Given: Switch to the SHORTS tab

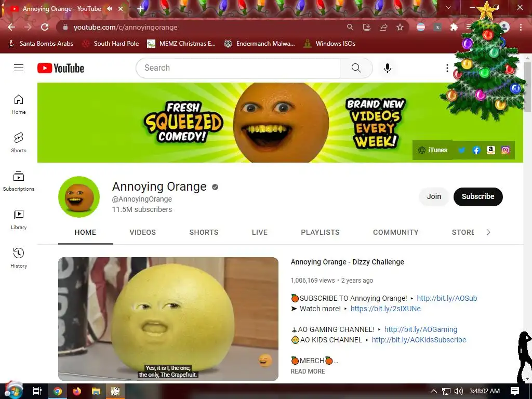Looking at the screenshot, I should coord(204,232).
